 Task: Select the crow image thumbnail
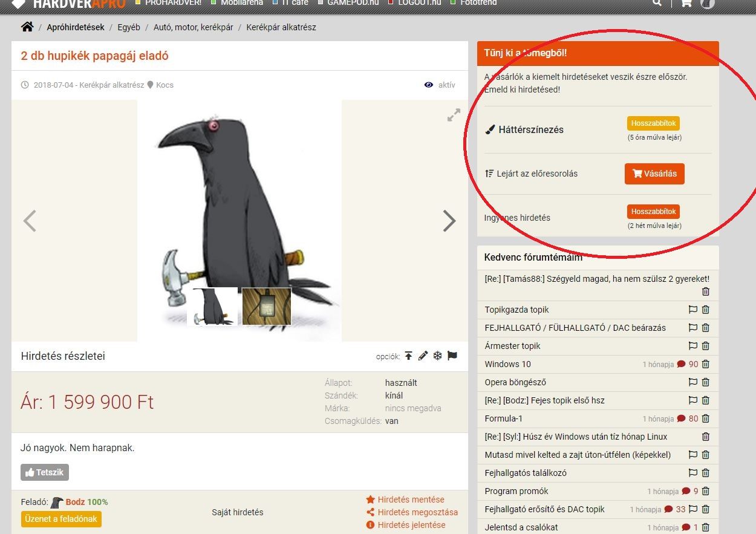pyautogui.click(x=213, y=307)
